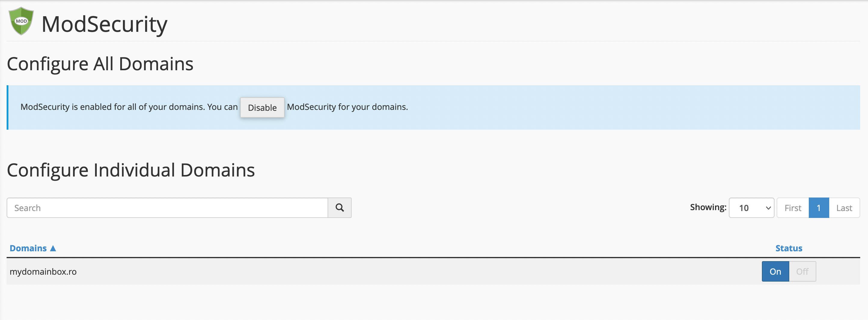This screenshot has width=868, height=320.
Task: Click the search magnifier icon button
Action: [340, 208]
